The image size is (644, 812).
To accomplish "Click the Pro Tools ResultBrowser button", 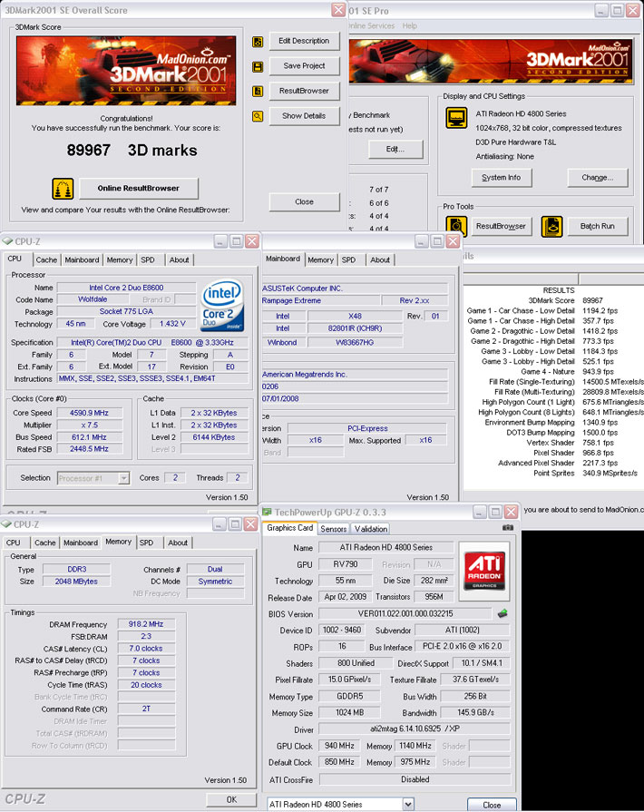I will [x=501, y=226].
